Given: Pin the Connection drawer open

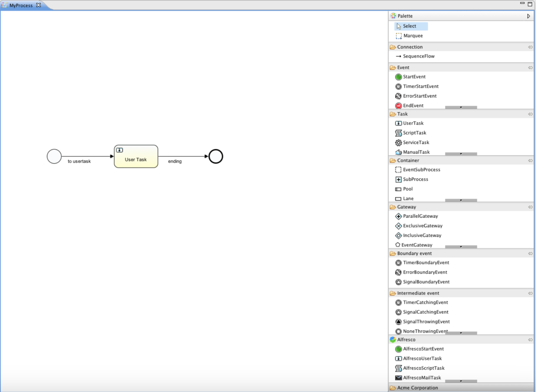Looking at the screenshot, I should point(530,47).
